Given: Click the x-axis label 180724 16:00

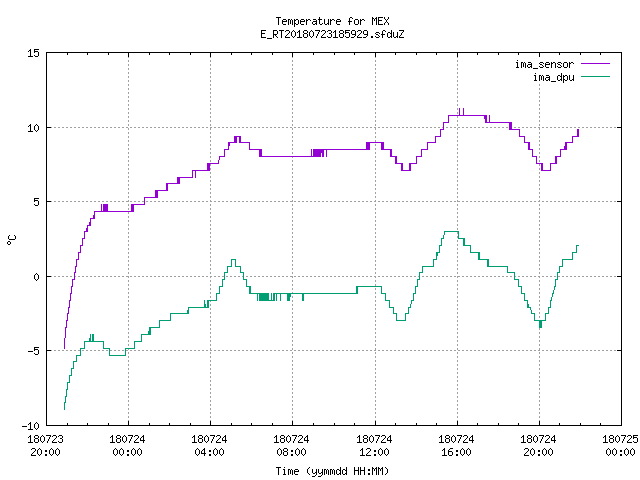Looking at the screenshot, I should [456, 446].
